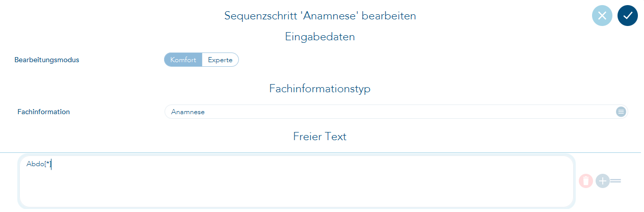The image size is (644, 212).
Task: Delete the free text entry via trash icon
Action: click(x=586, y=180)
